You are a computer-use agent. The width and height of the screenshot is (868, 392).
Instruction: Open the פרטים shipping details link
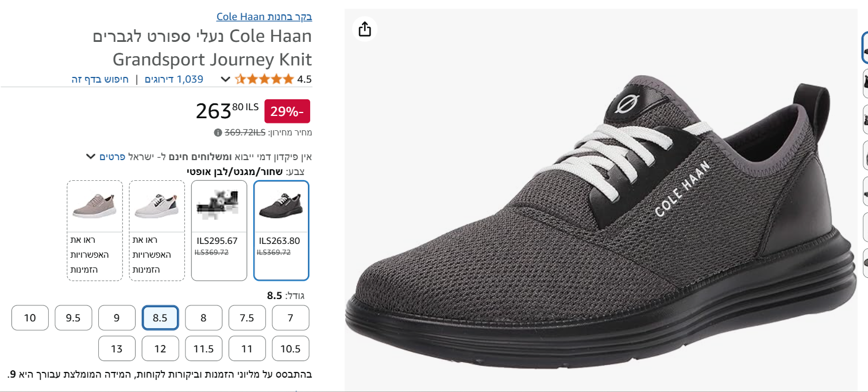pos(111,156)
